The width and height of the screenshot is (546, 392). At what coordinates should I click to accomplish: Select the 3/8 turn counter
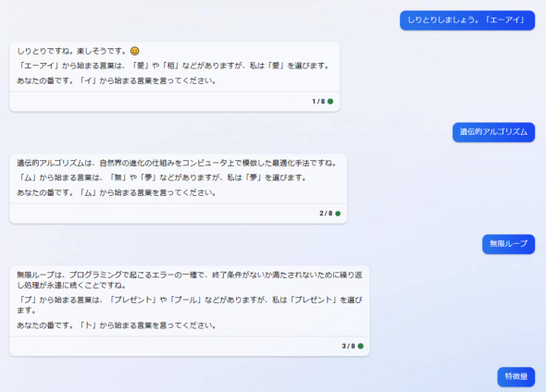[349, 346]
